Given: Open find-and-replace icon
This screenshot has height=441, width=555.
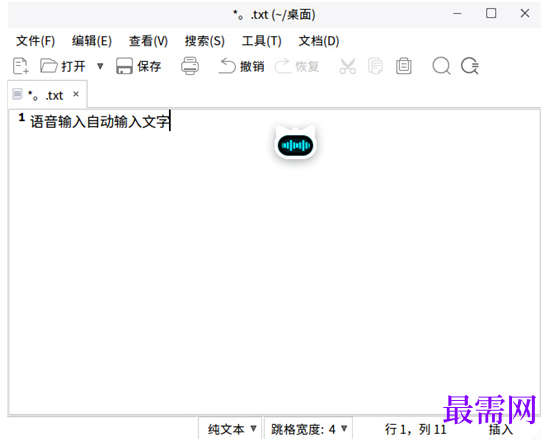Looking at the screenshot, I should tap(470, 66).
